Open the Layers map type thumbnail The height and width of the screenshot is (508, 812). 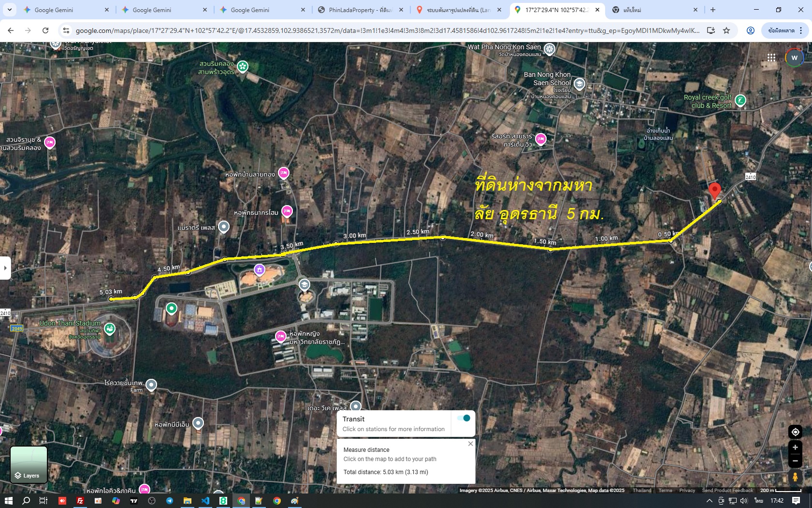pyautogui.click(x=29, y=464)
